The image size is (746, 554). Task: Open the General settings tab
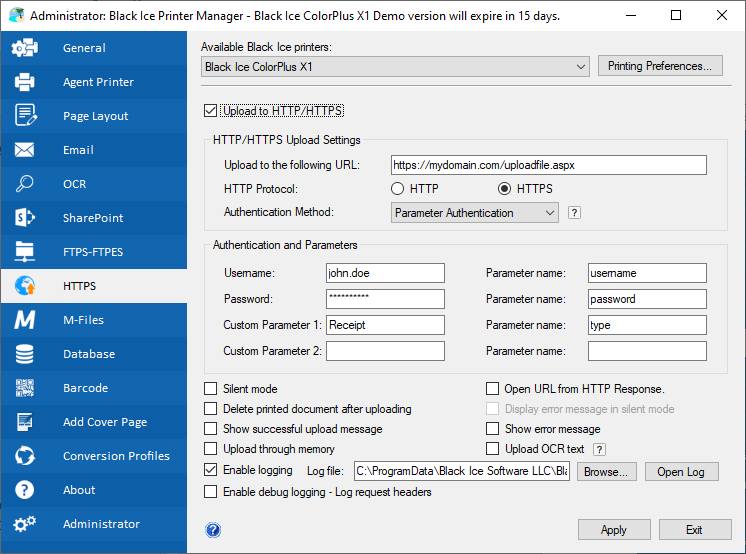[94, 48]
